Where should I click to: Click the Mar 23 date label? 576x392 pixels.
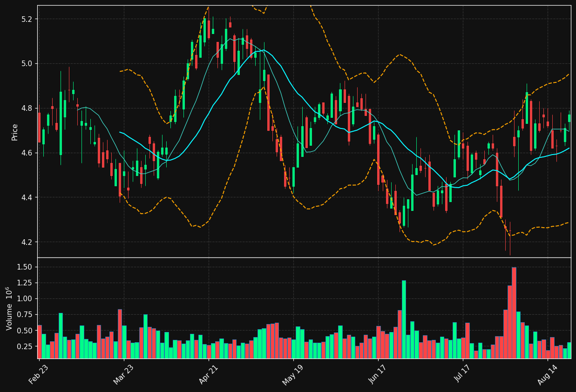[x=123, y=375]
